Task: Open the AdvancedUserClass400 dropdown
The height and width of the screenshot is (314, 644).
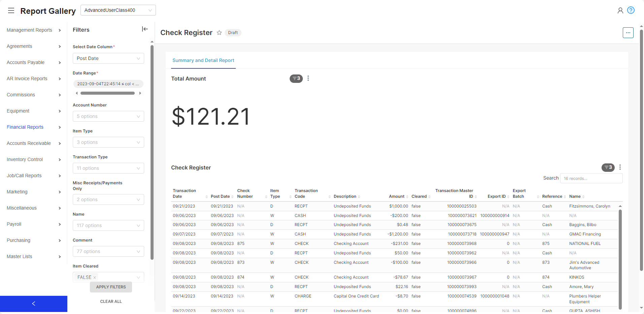Action: pos(118,10)
